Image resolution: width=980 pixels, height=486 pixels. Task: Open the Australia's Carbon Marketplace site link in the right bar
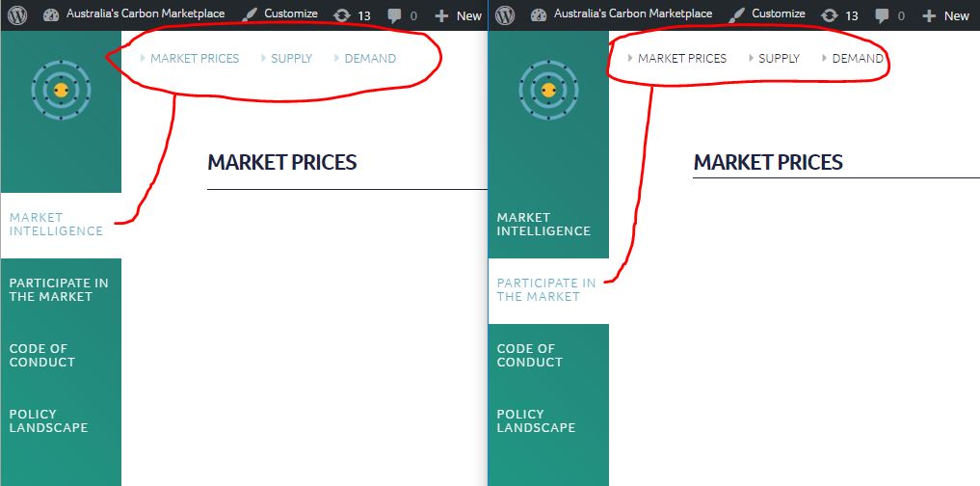pyautogui.click(x=633, y=13)
